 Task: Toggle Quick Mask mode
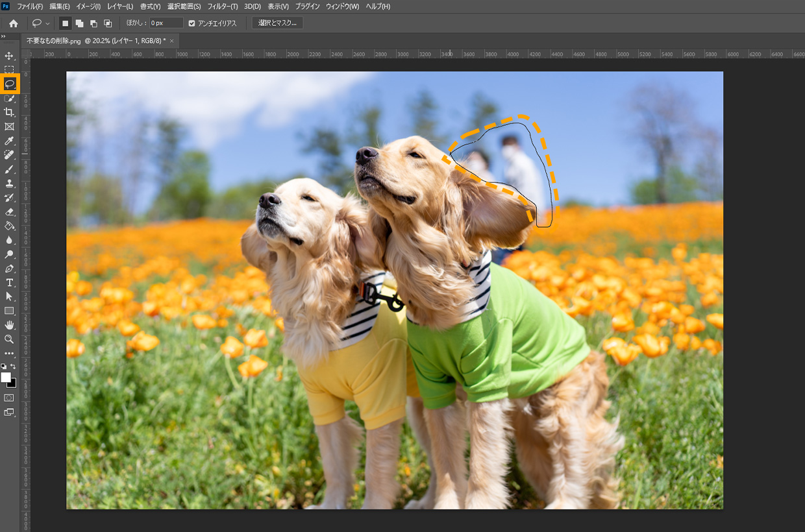coord(9,398)
